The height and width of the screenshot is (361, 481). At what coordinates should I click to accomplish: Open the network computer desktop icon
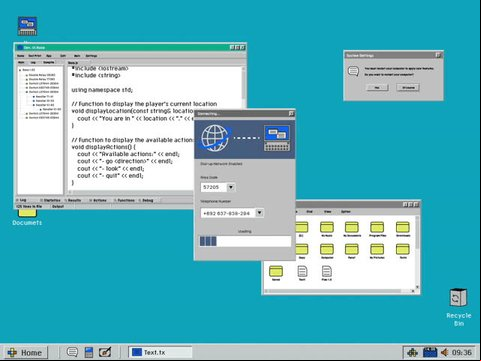[27, 26]
